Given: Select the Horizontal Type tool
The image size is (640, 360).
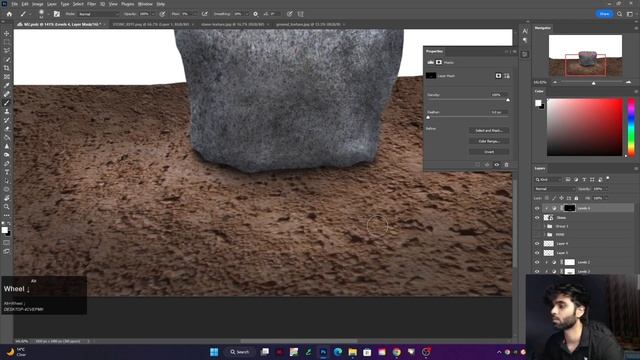Looking at the screenshot, I should pyautogui.click(x=7, y=172).
